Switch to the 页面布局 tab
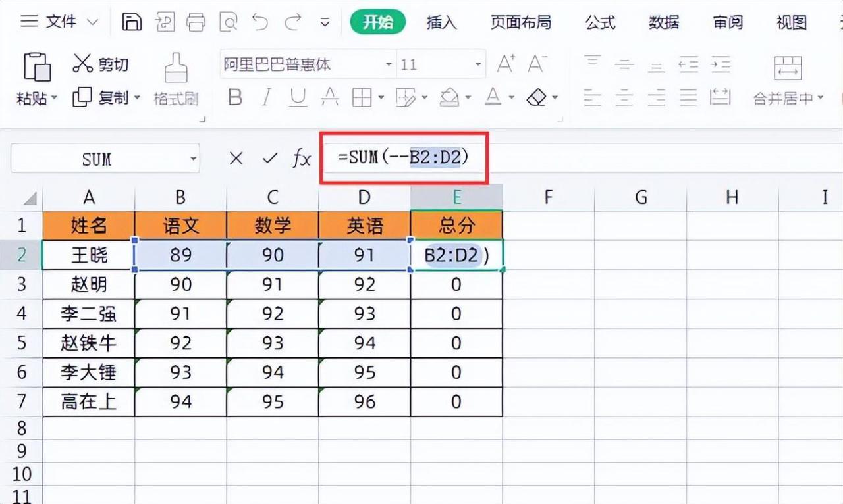 click(x=521, y=22)
